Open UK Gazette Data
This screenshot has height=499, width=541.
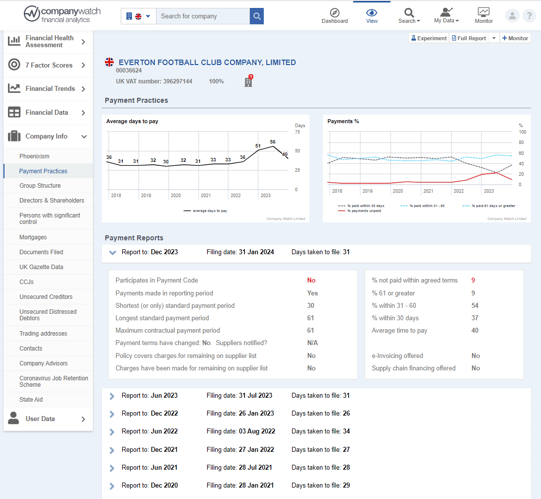point(41,267)
